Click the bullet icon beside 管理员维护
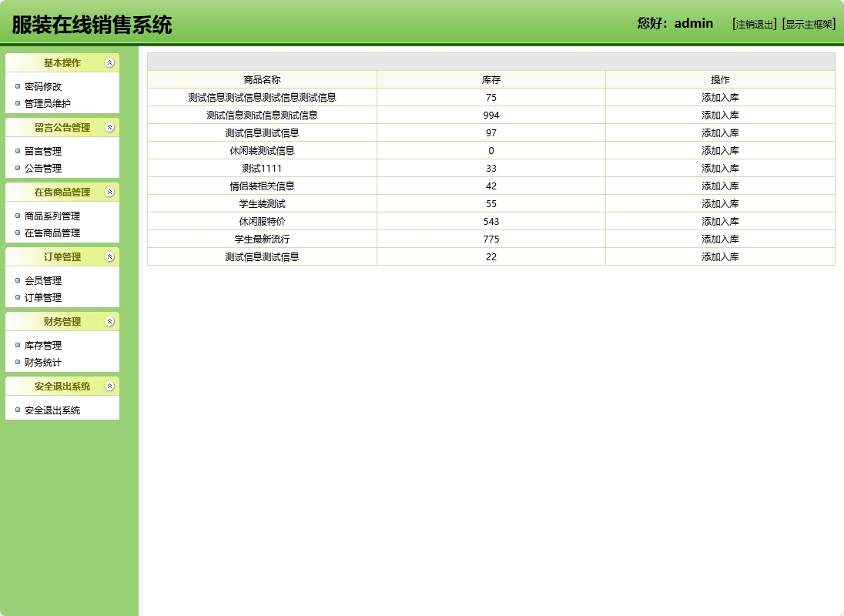Image resolution: width=844 pixels, height=616 pixels. coord(17,104)
